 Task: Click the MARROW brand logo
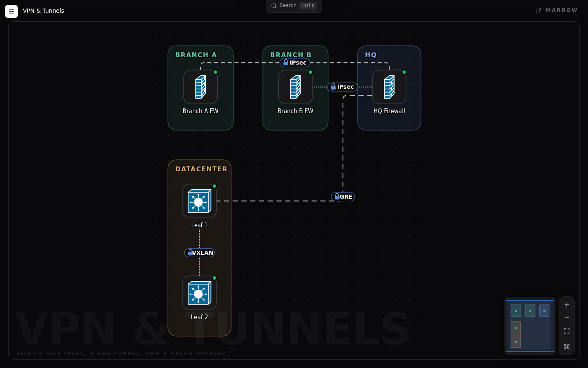pyautogui.click(x=557, y=10)
